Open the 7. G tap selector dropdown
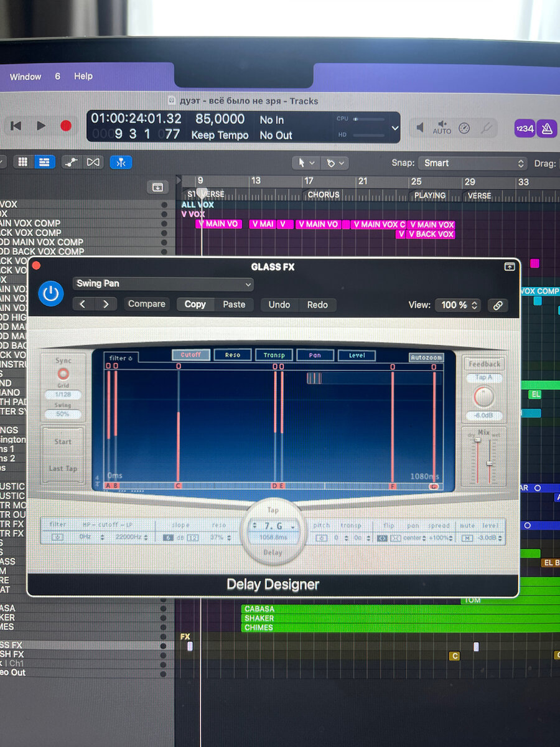 coord(273,526)
